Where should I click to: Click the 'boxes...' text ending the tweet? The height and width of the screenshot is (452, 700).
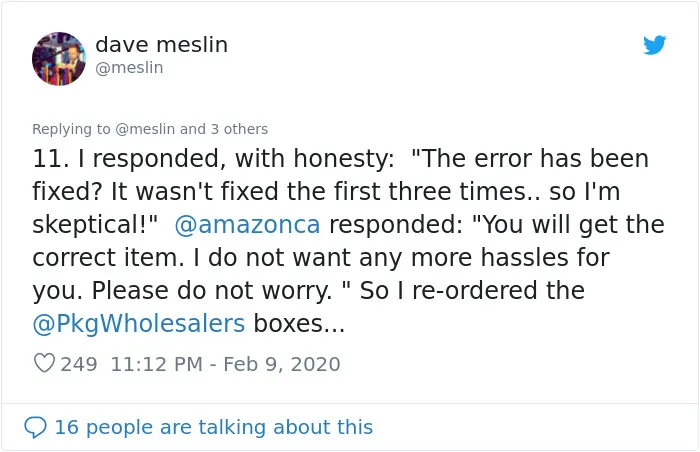(x=299, y=323)
